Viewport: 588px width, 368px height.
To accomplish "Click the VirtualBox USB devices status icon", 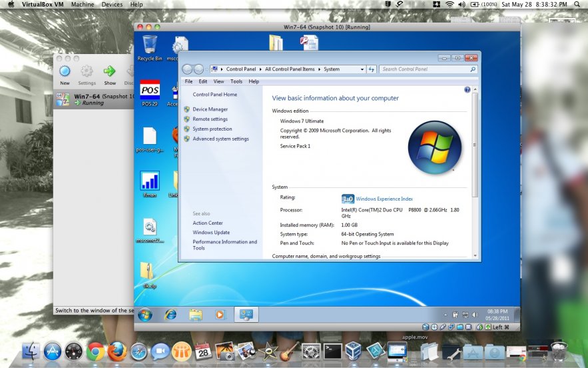I will click(443, 327).
